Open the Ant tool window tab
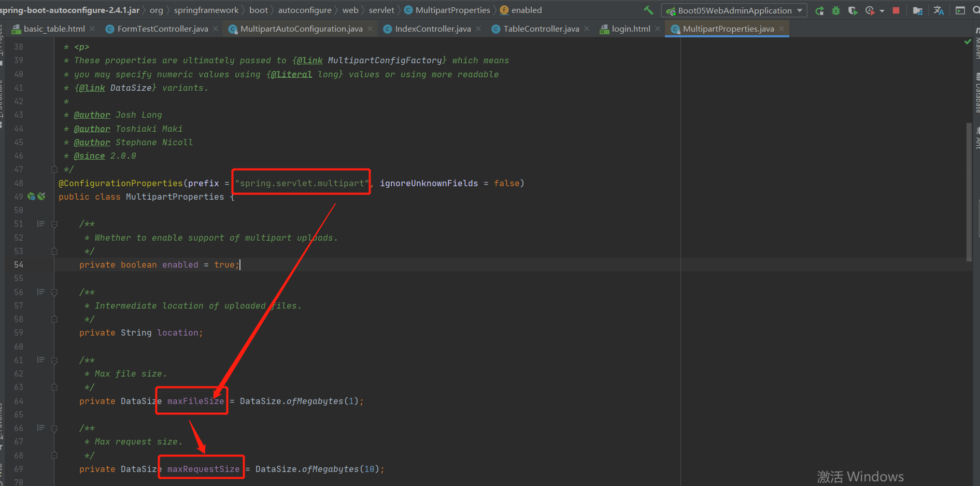Image resolution: width=980 pixels, height=486 pixels. [x=976, y=138]
